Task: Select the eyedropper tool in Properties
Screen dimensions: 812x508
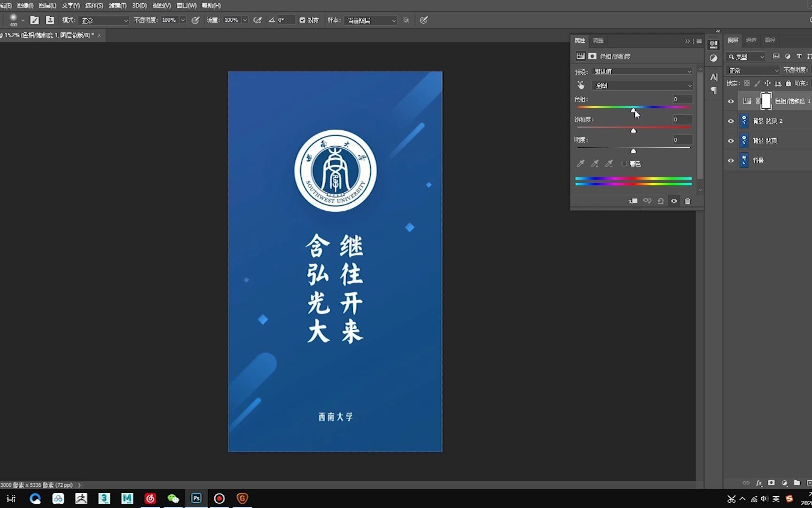Action: point(581,164)
